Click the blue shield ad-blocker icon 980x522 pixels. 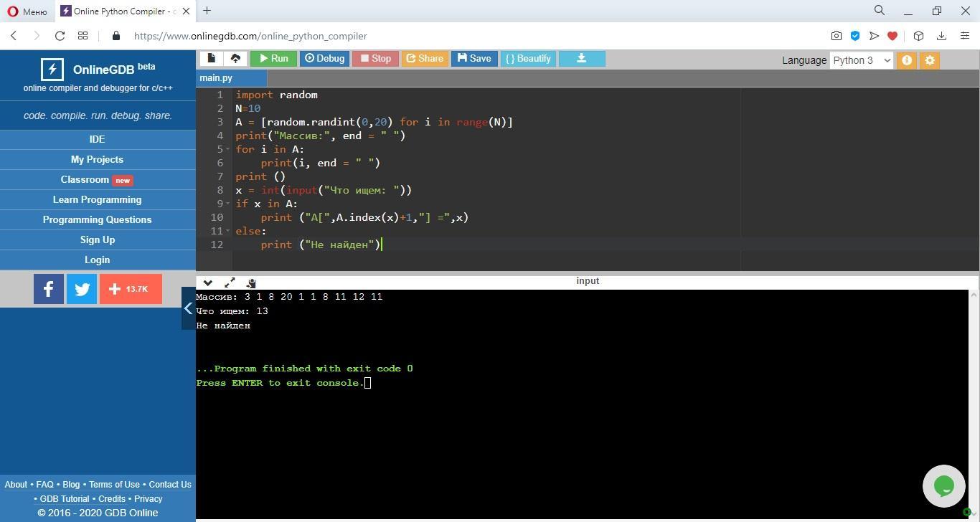pyautogui.click(x=855, y=36)
